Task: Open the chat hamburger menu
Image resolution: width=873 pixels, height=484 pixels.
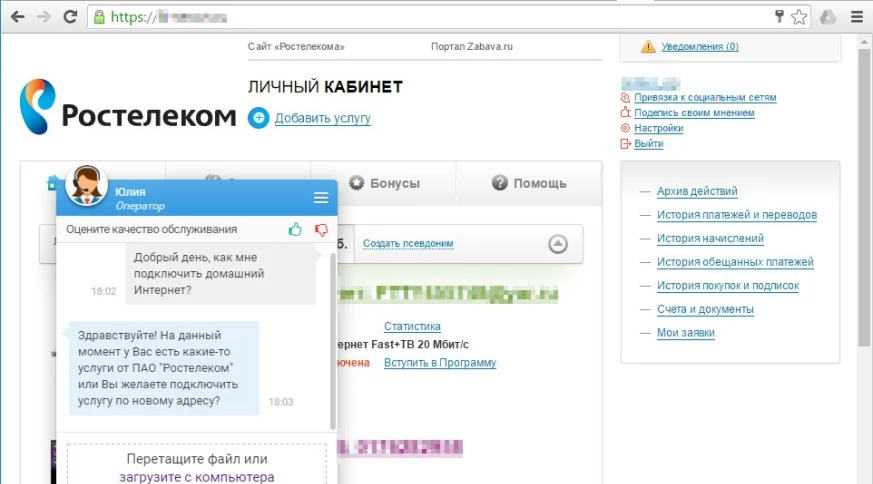Action: click(x=321, y=197)
